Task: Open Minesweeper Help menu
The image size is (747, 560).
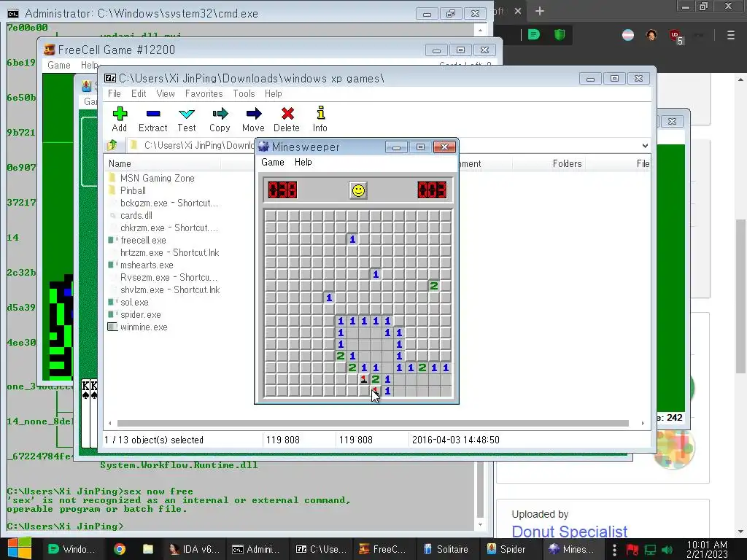Action: click(x=303, y=163)
